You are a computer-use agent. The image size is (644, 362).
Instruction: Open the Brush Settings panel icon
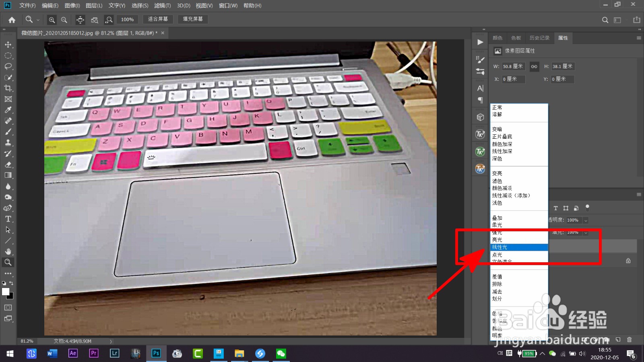[x=480, y=60]
